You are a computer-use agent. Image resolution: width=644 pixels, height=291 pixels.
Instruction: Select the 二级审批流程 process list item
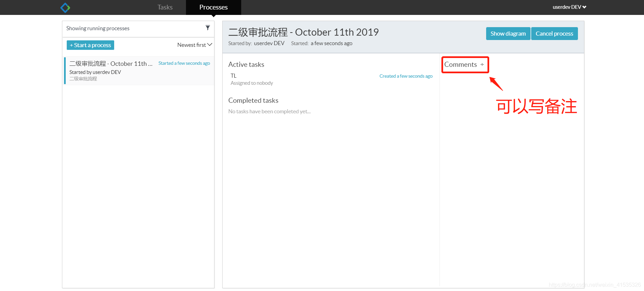[x=139, y=71]
